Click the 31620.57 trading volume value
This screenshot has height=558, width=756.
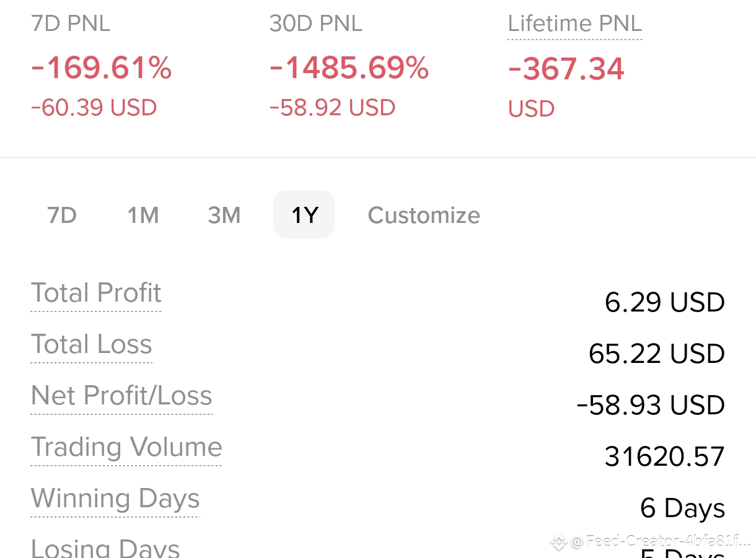[x=664, y=456]
